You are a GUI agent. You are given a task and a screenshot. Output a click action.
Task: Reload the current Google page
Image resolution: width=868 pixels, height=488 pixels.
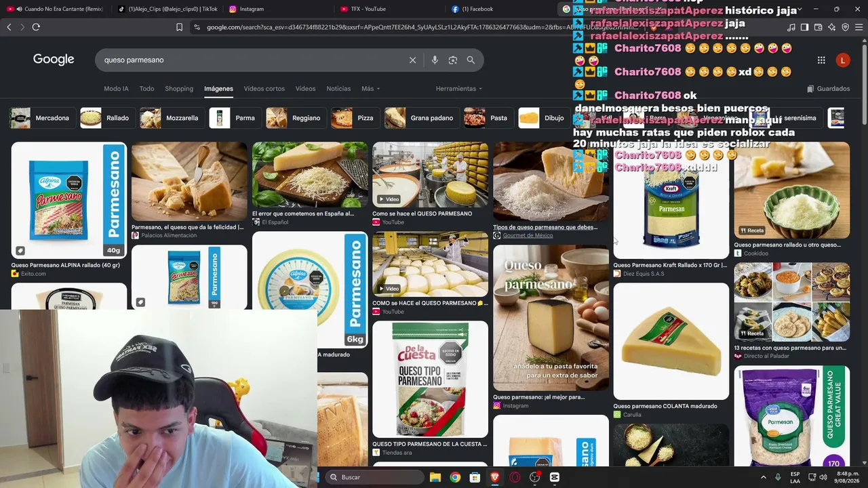(x=36, y=27)
